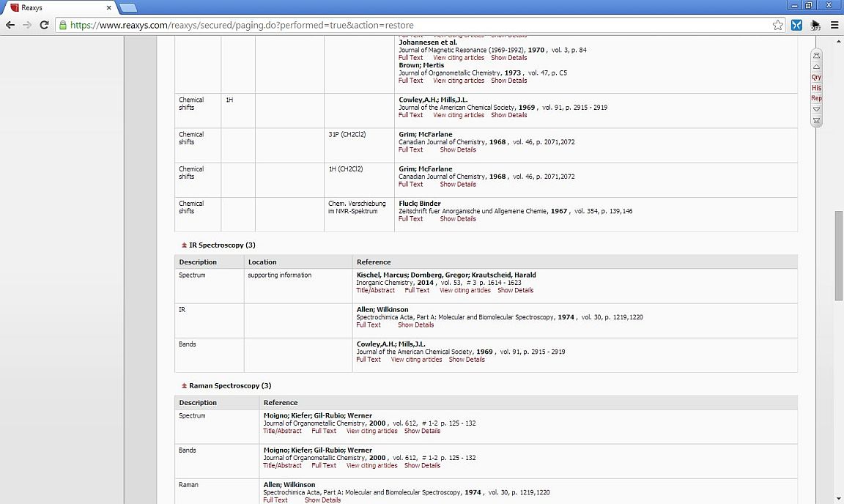This screenshot has width=844, height=504.
Task: Show Details for Brown; Mertis reference
Action: 508,81
